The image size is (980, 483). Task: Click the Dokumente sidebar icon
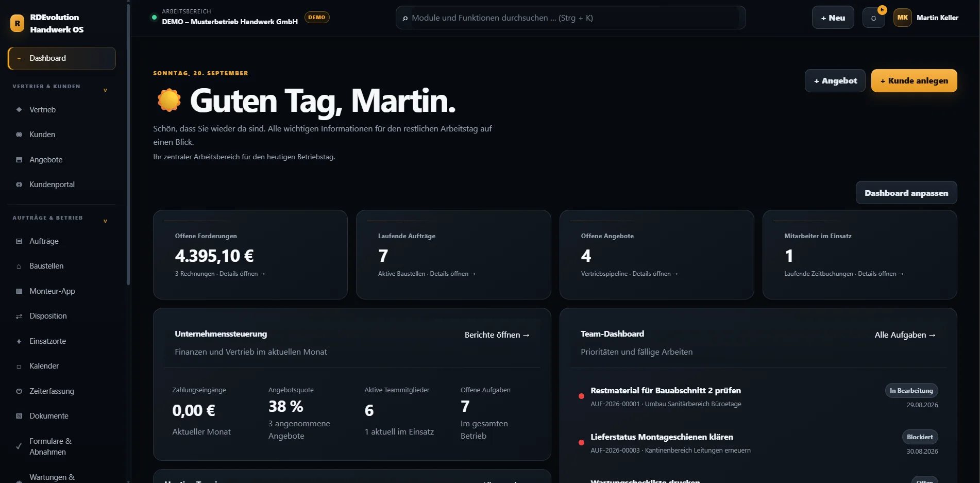[19, 416]
